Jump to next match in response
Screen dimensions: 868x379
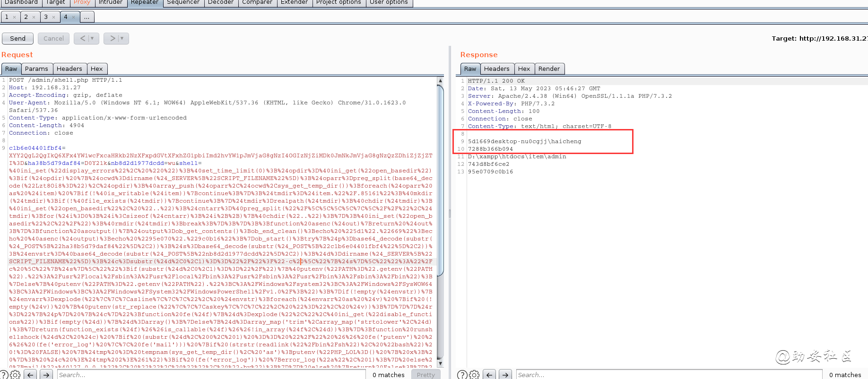506,375
